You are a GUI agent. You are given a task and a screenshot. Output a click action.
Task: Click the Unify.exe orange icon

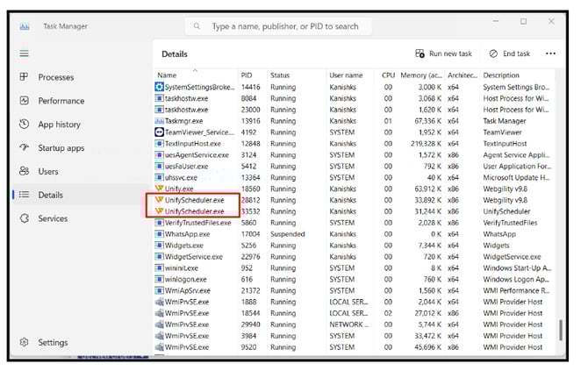159,189
